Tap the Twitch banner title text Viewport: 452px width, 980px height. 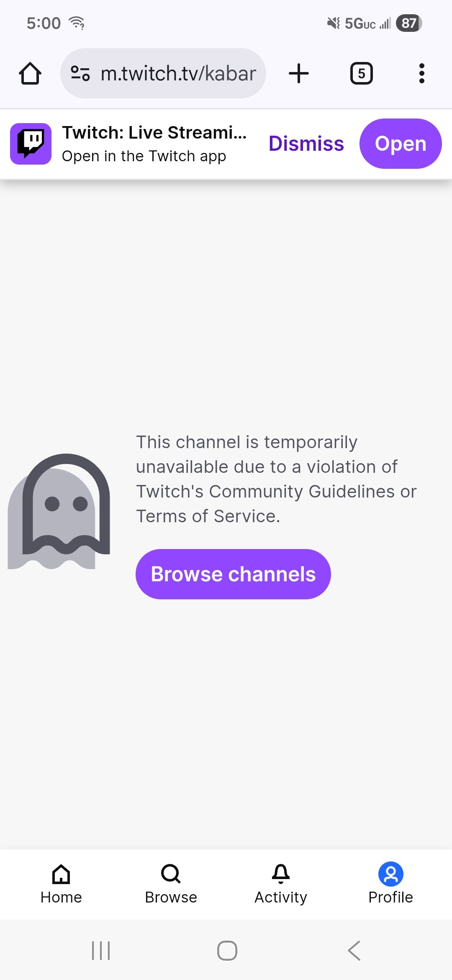click(154, 132)
